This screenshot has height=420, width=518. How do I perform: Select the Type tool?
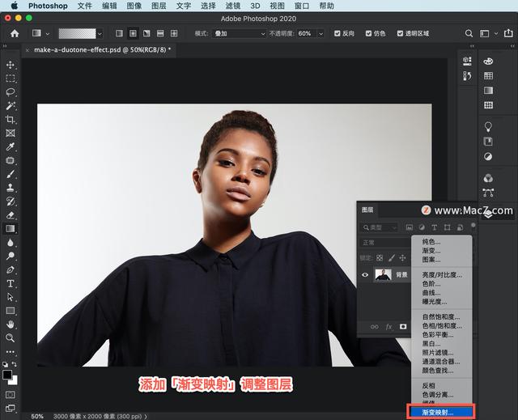click(x=11, y=283)
